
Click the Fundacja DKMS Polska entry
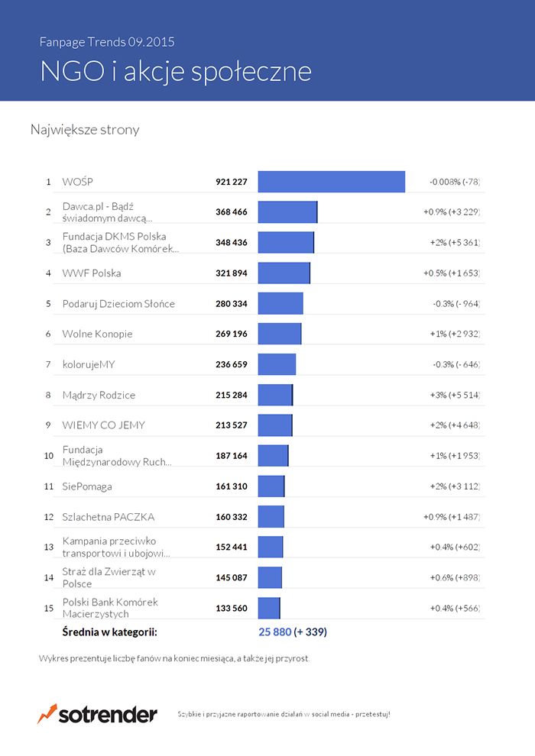coord(120,242)
